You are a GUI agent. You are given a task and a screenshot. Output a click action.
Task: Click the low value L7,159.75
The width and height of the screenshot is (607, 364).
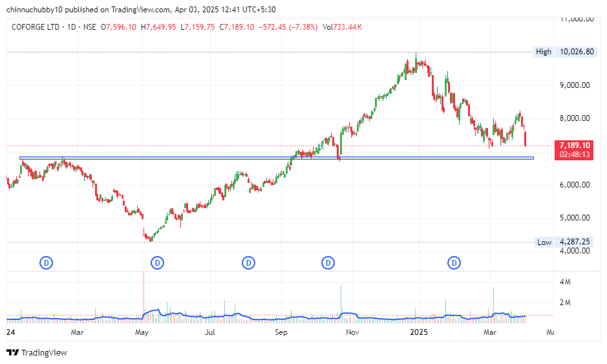coord(197,27)
